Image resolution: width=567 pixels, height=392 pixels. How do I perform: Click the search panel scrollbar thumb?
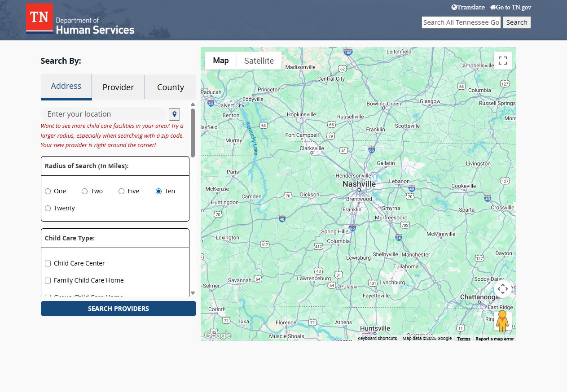point(193,133)
